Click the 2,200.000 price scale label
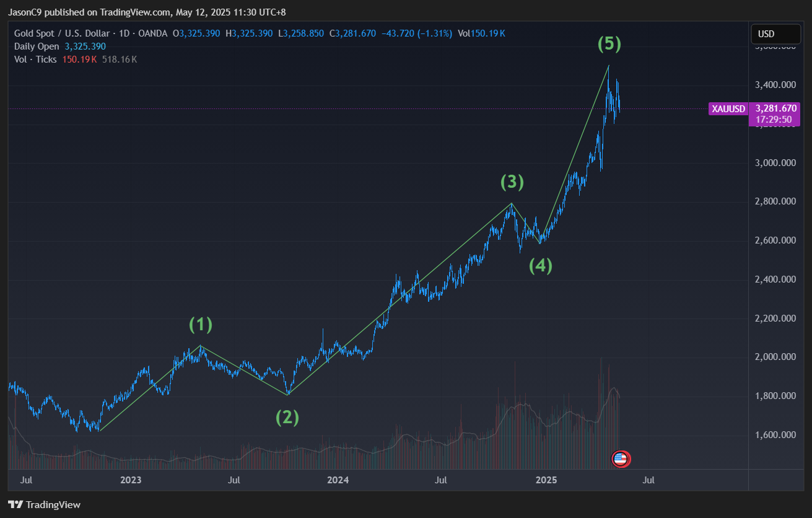Screen dimensions: 812x518 776,318
